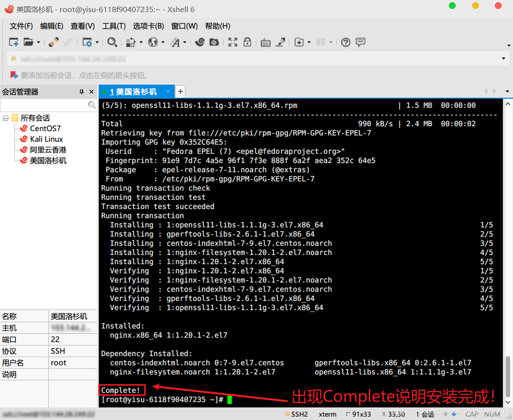Click the status bar blue download arrow
The image size is (513, 420).
pos(454,414)
